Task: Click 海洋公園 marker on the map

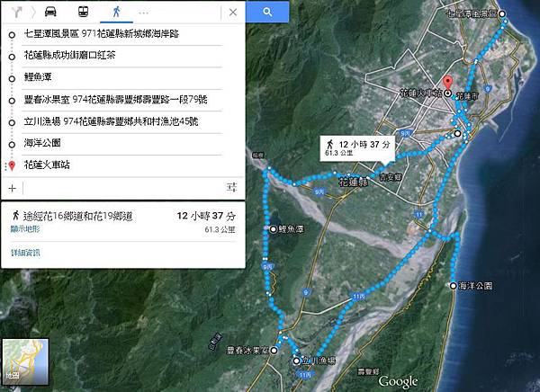Action: pyautogui.click(x=454, y=286)
